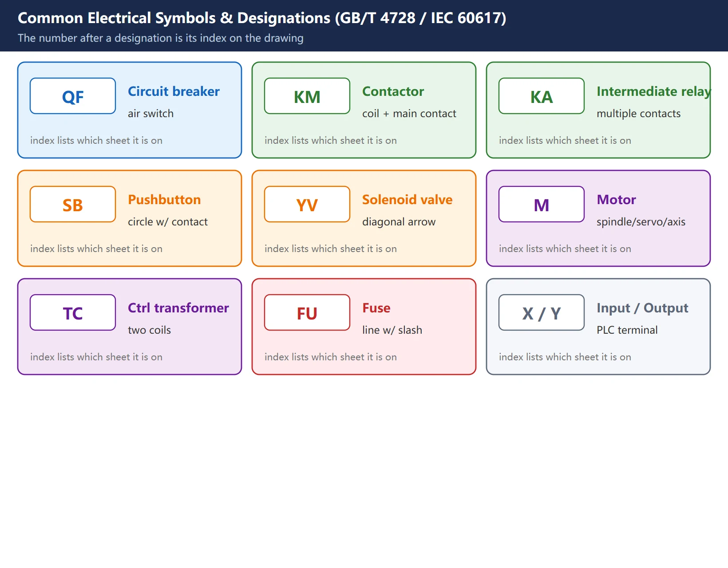Click the page title about Electrical Symbols
This screenshot has width=728, height=568.
pyautogui.click(x=262, y=18)
